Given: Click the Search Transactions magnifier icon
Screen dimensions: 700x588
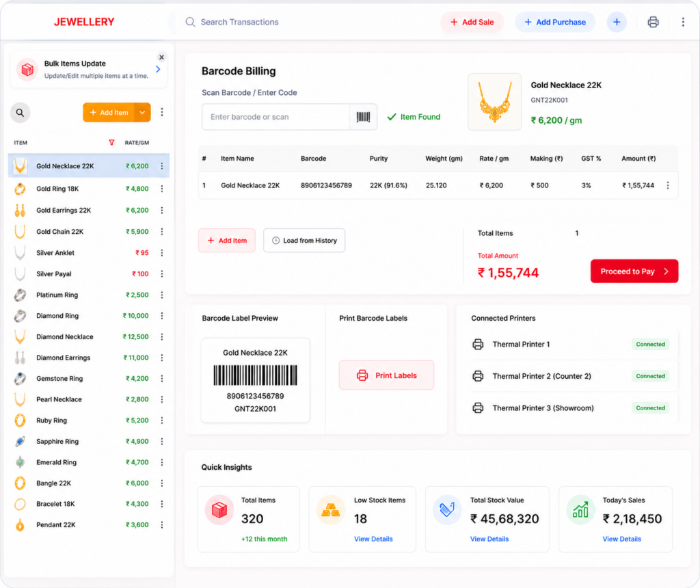Looking at the screenshot, I should 190,22.
